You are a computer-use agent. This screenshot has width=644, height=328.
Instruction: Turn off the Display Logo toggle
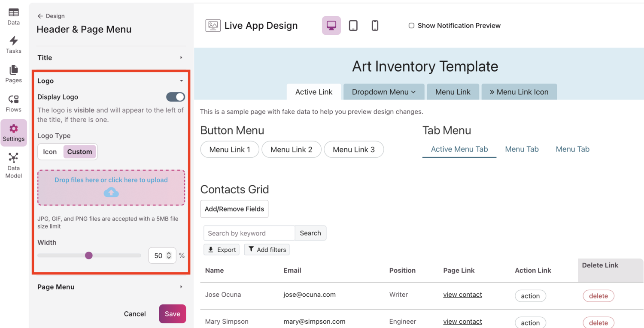tap(176, 97)
